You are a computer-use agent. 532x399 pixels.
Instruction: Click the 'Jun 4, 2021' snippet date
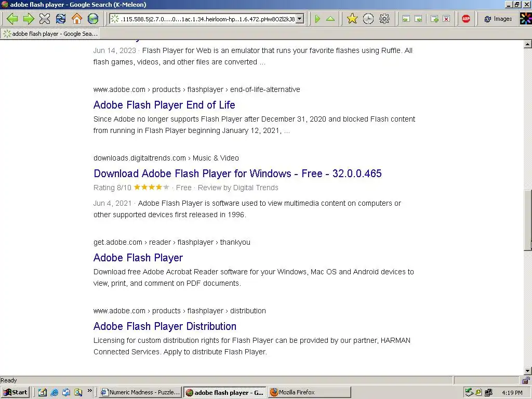tap(112, 203)
